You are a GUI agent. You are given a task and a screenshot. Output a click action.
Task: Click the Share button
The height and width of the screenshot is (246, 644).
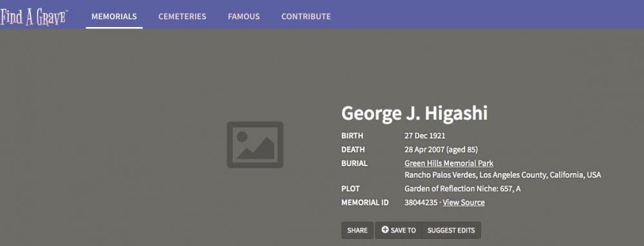coord(357,231)
